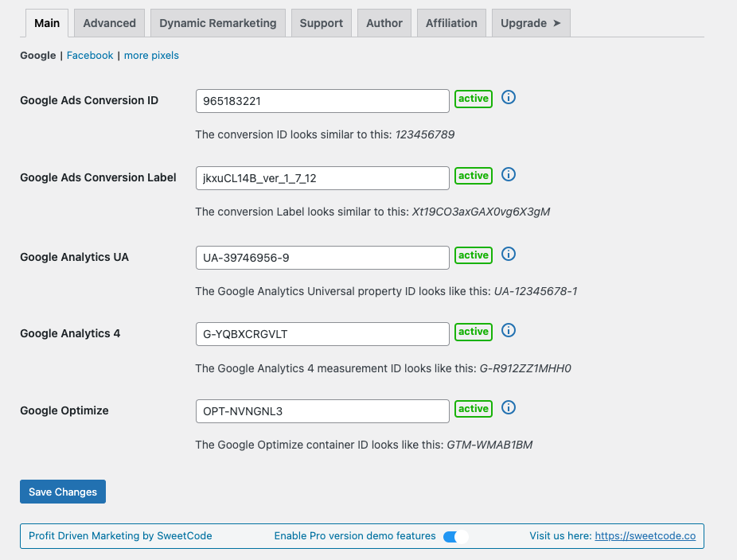737x560 pixels.
Task: Click the Google Ads Conversion Label label
Action: 98,177
